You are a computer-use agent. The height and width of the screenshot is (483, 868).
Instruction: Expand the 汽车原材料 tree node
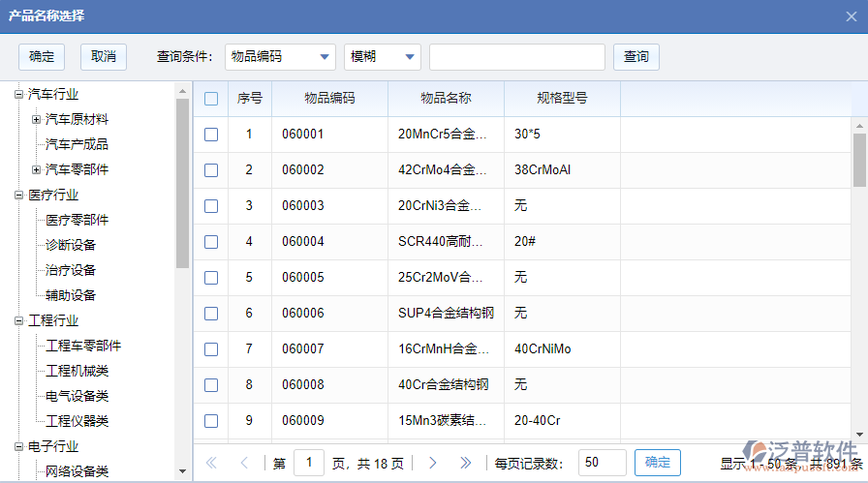tap(36, 119)
